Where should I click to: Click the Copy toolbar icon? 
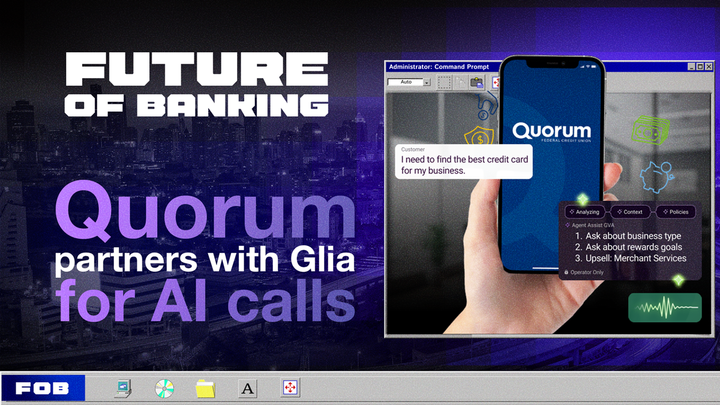(461, 82)
